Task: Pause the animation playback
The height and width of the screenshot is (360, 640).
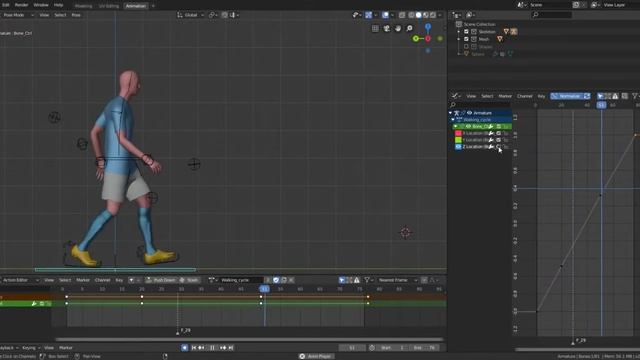Action: click(x=212, y=348)
